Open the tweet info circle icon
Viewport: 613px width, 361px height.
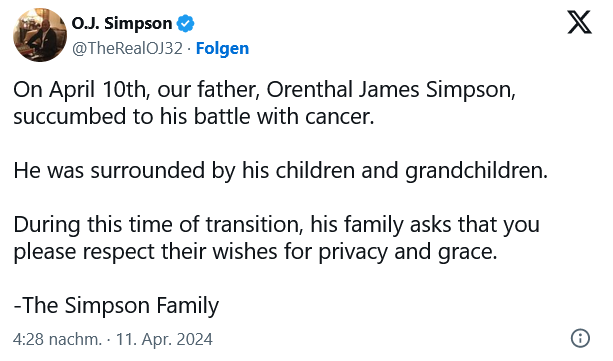[x=580, y=338]
